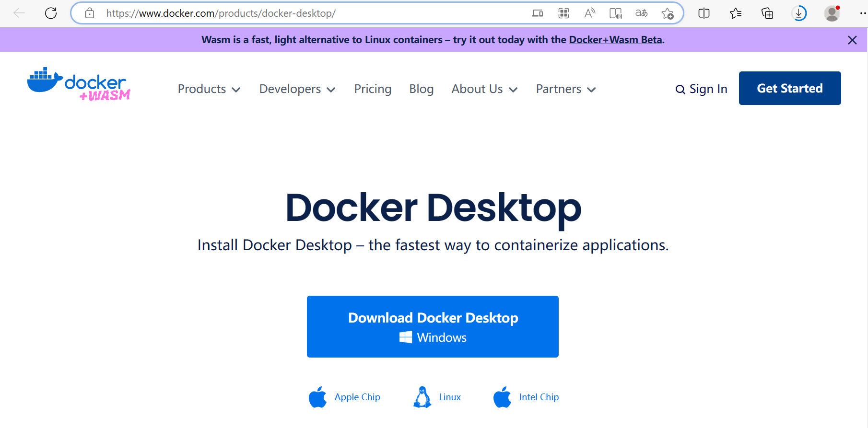Image resolution: width=868 pixels, height=428 pixels.
Task: Follow the Docker+Wasm Beta banner link
Action: pyautogui.click(x=615, y=40)
